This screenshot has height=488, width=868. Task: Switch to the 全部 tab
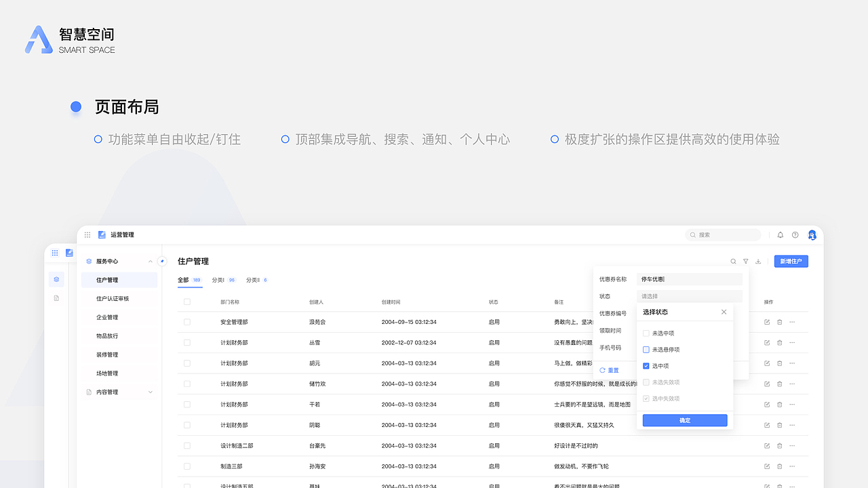190,280
